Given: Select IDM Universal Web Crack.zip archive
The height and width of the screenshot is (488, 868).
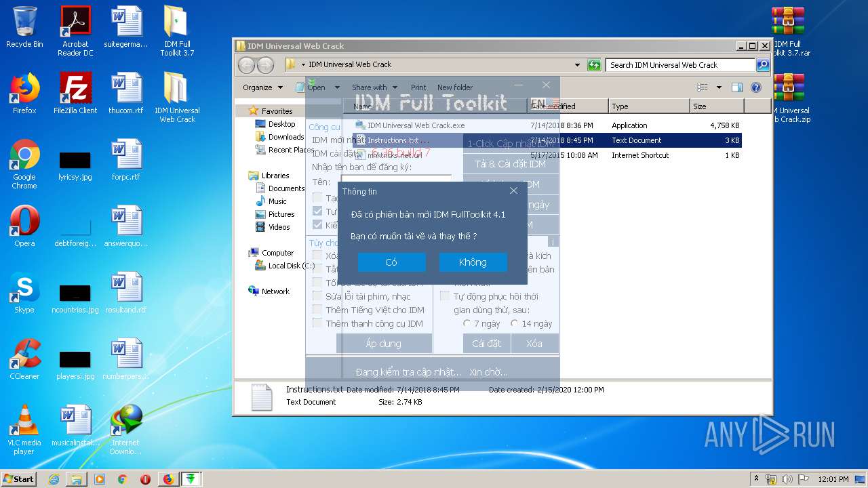Looking at the screenshot, I should click(788, 98).
